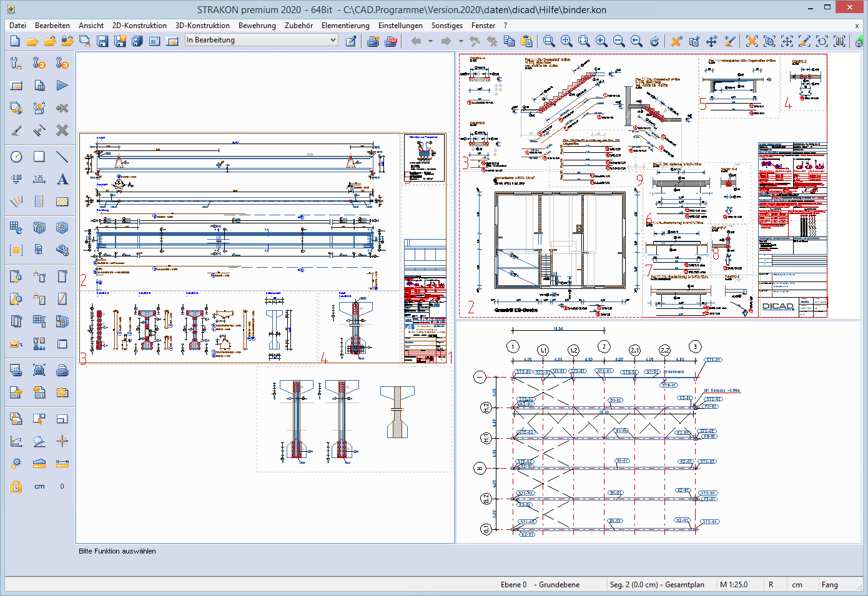Viewport: 868px width, 596px height.
Task: Select the Level mark 0.00 tool
Action: tap(16, 179)
